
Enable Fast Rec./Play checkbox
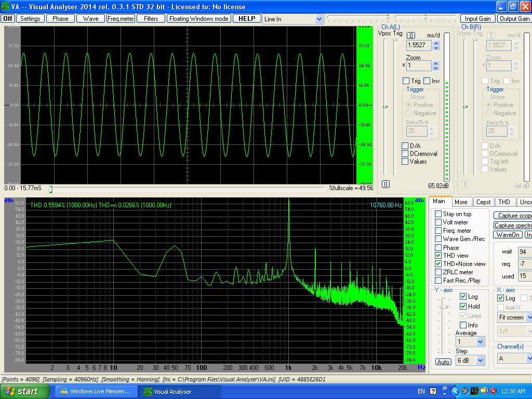tap(438, 280)
